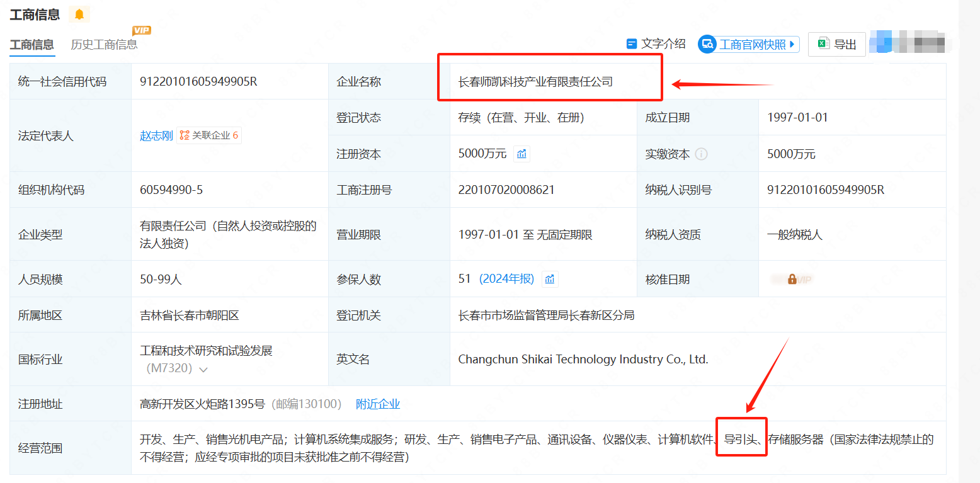The width and height of the screenshot is (980, 483).
Task: Click the 工商官网快照 magnifier icon
Action: click(x=707, y=44)
